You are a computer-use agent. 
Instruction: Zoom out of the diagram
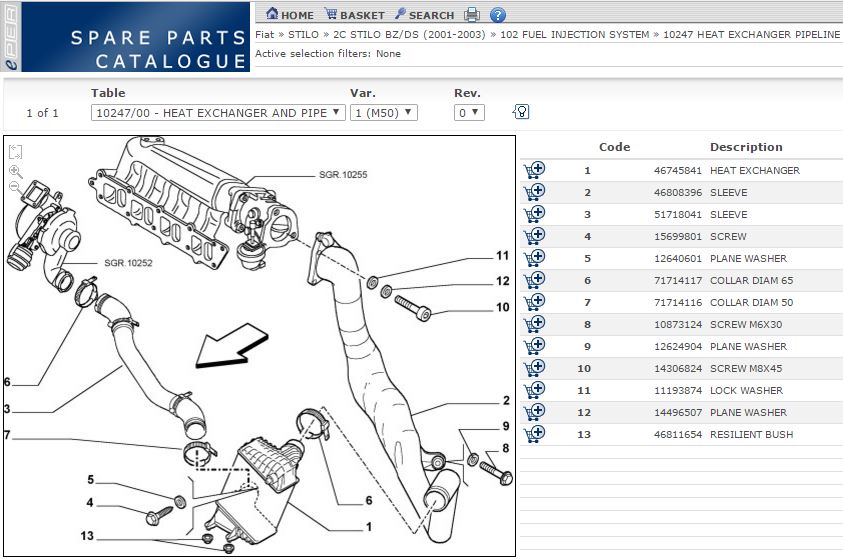click(x=15, y=188)
